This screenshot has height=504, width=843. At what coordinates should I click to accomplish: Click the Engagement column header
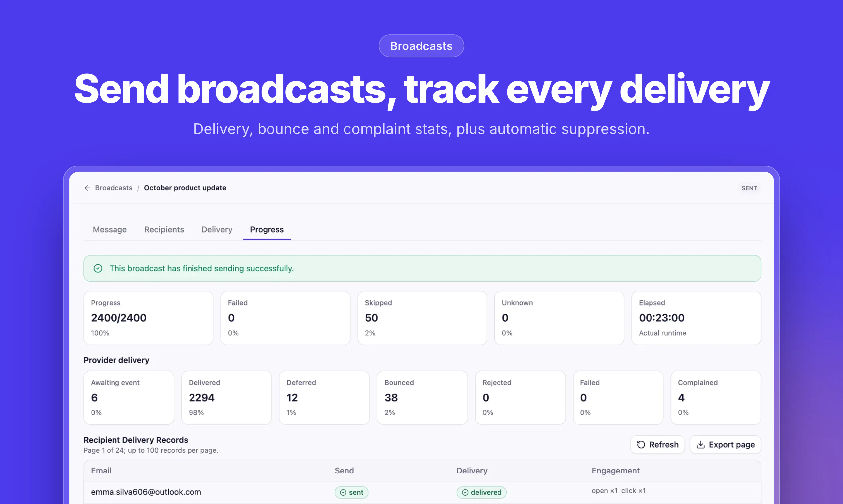click(x=616, y=471)
